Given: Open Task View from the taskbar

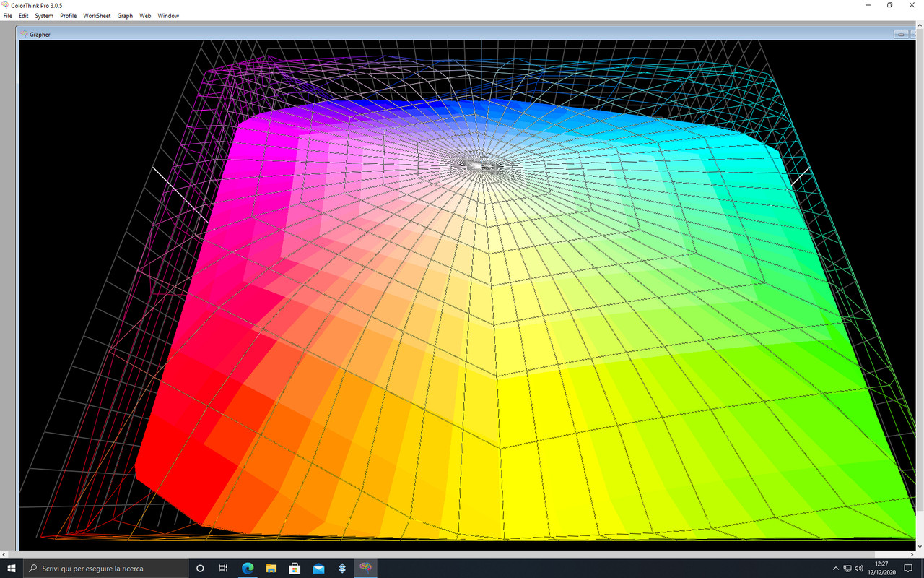Looking at the screenshot, I should coord(224,568).
